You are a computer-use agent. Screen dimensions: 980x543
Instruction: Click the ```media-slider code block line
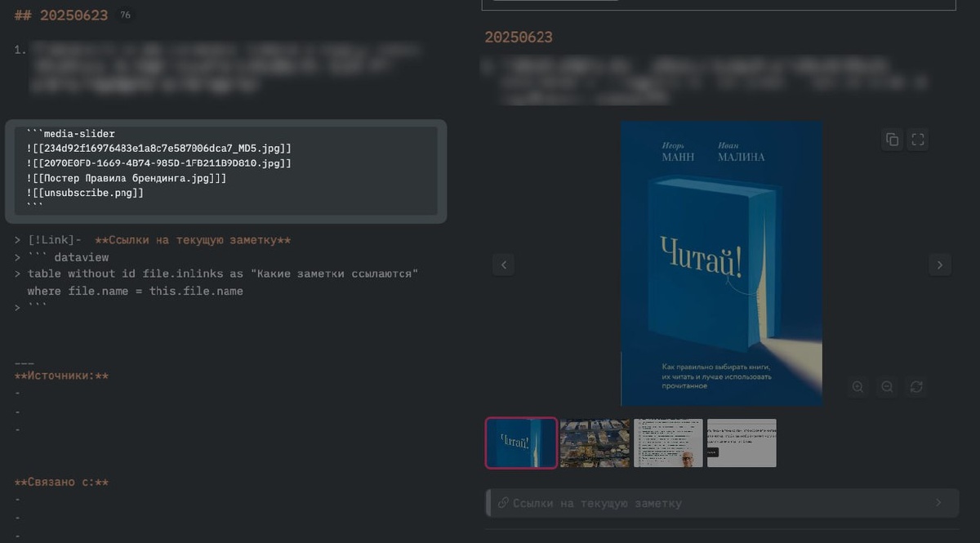tap(70, 134)
